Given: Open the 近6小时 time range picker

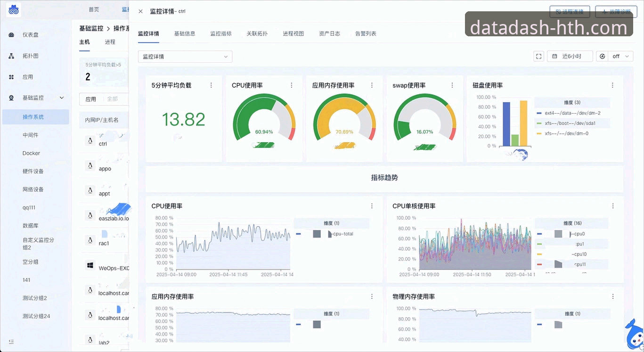Looking at the screenshot, I should [570, 56].
